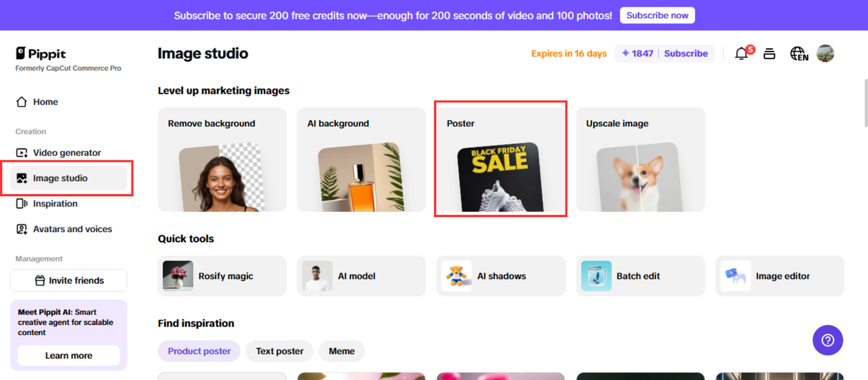Open the AI model quick tool
Image resolution: width=868 pixels, height=380 pixels.
tap(361, 276)
